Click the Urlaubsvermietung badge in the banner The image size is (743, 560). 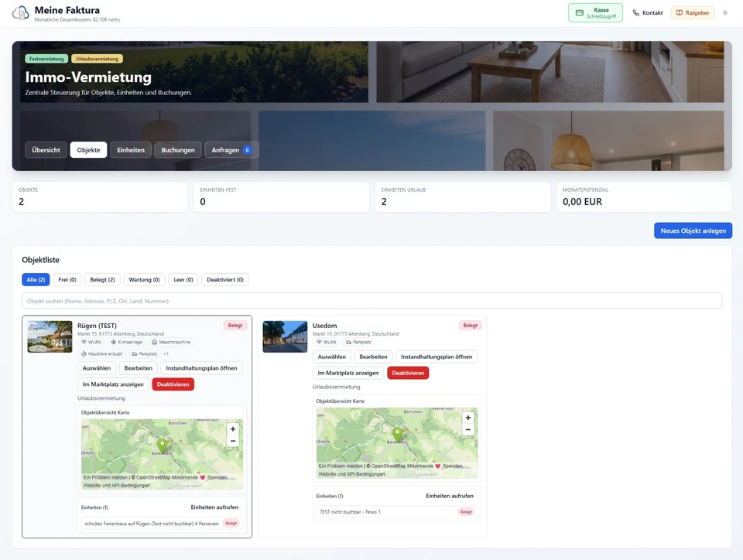click(98, 59)
